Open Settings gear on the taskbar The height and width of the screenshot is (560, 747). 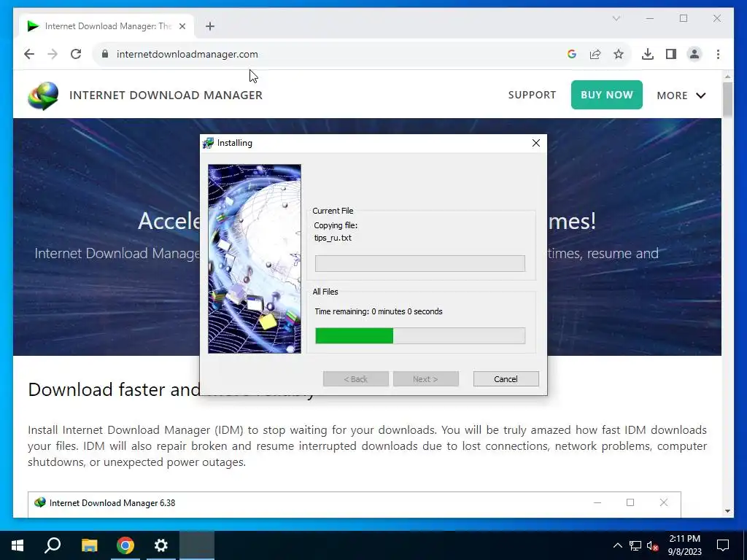pos(161,545)
